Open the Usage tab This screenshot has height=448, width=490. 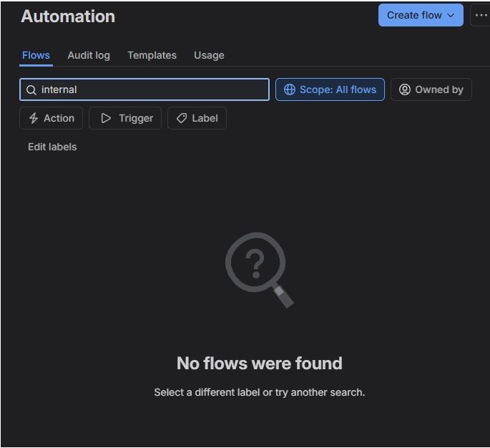pyautogui.click(x=209, y=55)
